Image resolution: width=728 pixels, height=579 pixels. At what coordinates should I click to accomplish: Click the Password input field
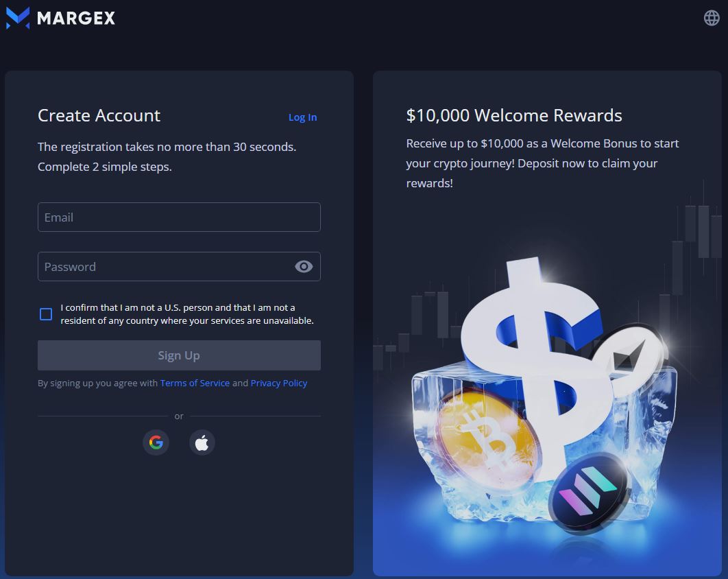pyautogui.click(x=179, y=266)
